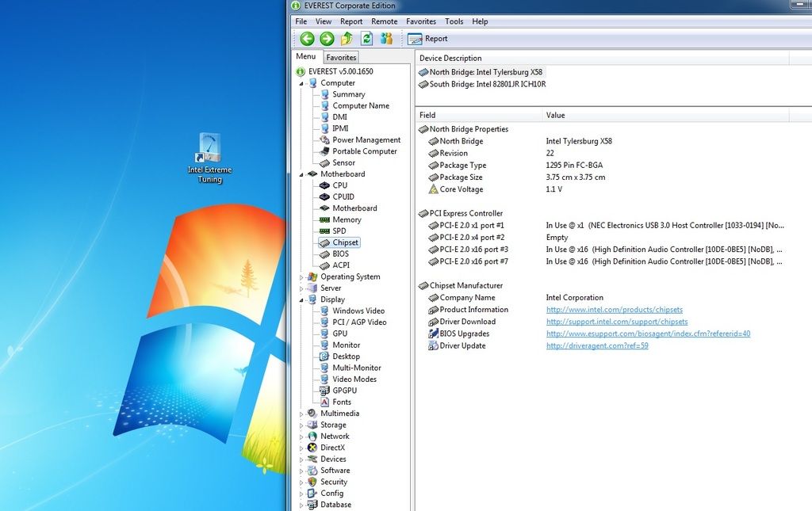Select the CPUID icon in the tree
The image size is (812, 511).
324,196
